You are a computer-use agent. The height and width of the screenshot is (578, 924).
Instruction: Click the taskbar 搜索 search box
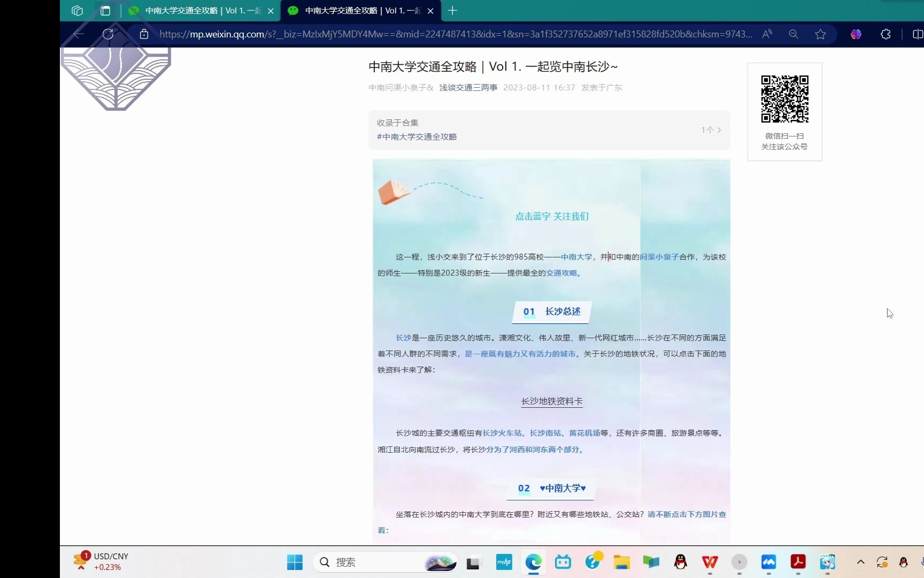point(385,562)
